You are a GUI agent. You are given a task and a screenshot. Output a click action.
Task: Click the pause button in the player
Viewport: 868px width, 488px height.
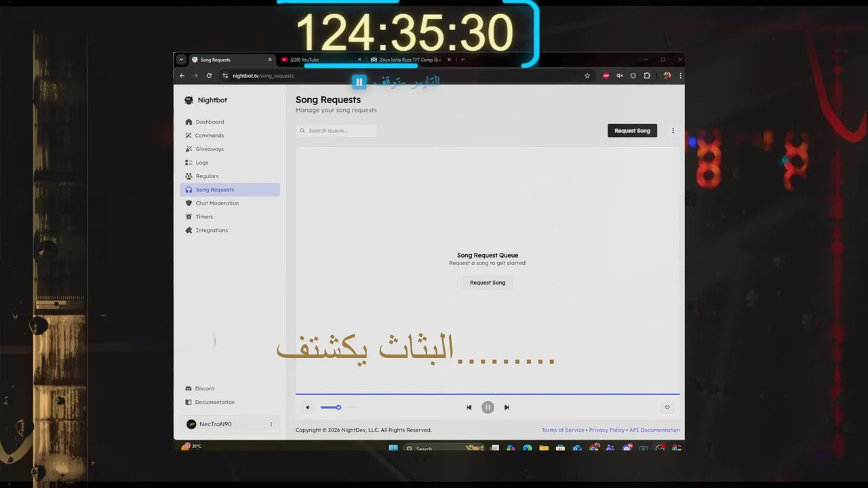(488, 407)
